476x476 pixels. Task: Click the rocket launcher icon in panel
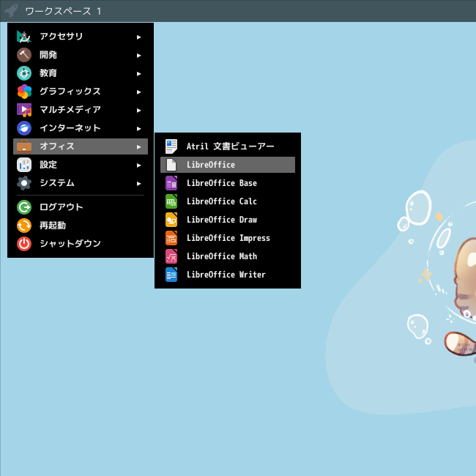pos(12,11)
